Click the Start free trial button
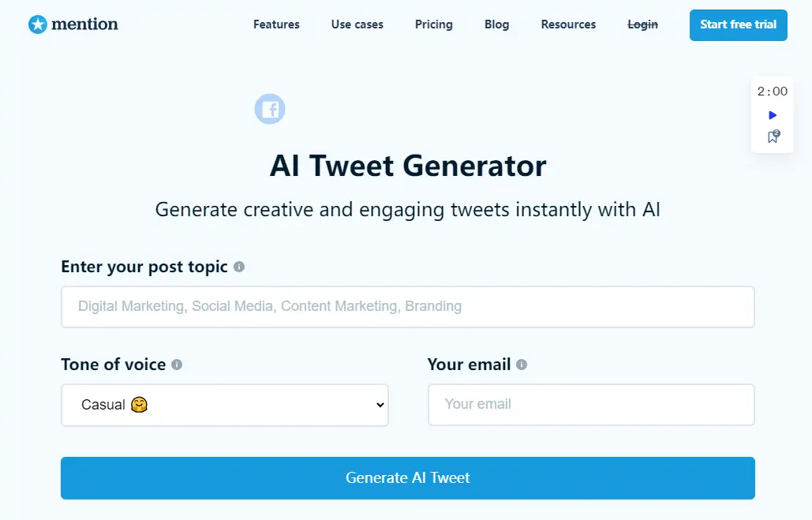This screenshot has height=520, width=812. point(738,24)
